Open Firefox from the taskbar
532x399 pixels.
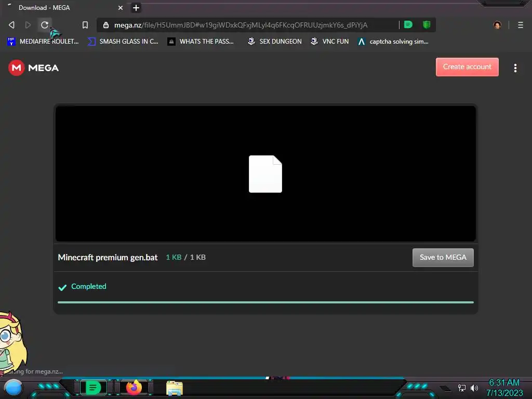pos(134,388)
